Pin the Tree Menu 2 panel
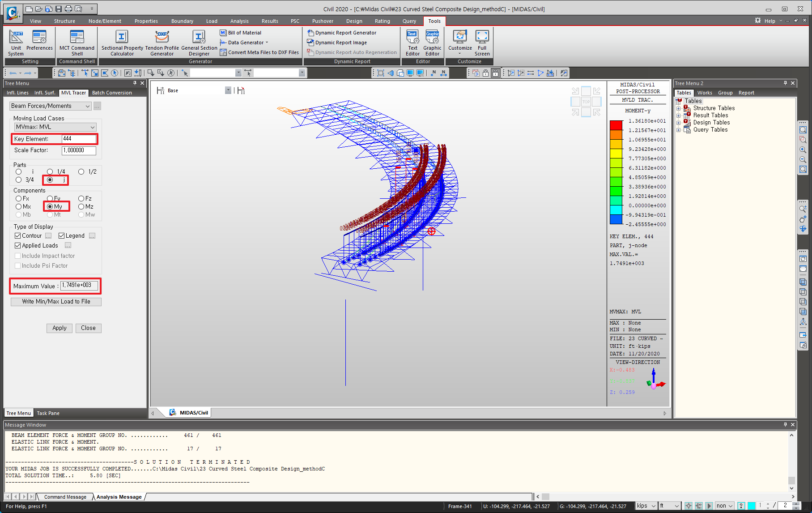Viewport: 812px width, 513px height. pyautogui.click(x=785, y=83)
